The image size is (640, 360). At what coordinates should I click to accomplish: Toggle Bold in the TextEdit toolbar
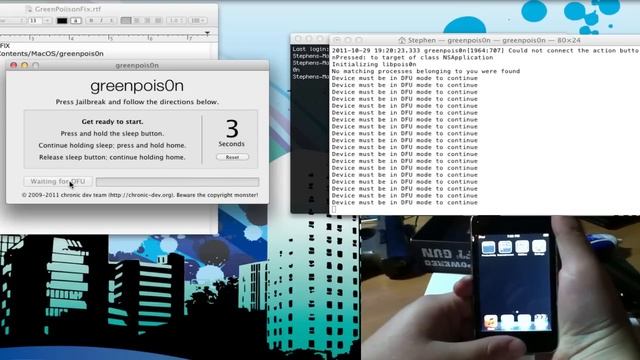point(91,20)
